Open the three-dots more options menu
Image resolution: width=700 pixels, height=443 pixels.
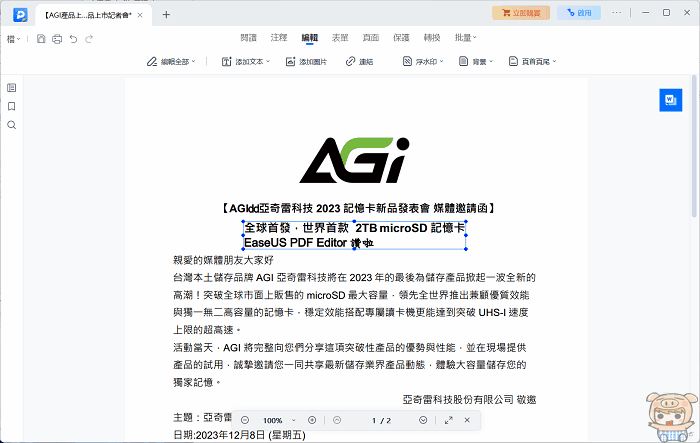(x=617, y=13)
